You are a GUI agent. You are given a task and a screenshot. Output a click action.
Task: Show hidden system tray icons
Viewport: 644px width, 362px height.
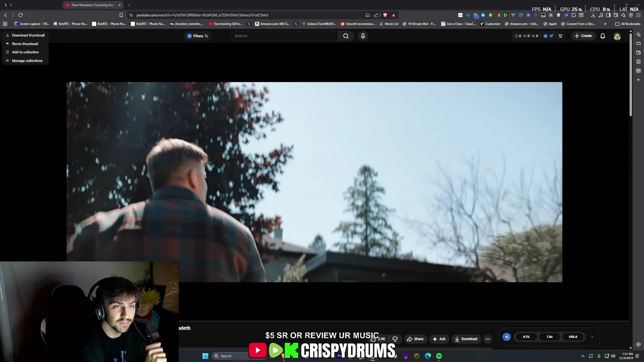[x=583, y=356]
